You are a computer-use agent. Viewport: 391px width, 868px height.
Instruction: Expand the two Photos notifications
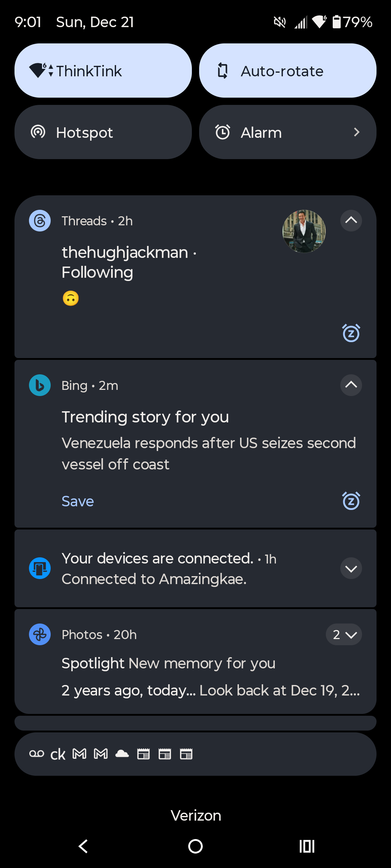(x=344, y=634)
